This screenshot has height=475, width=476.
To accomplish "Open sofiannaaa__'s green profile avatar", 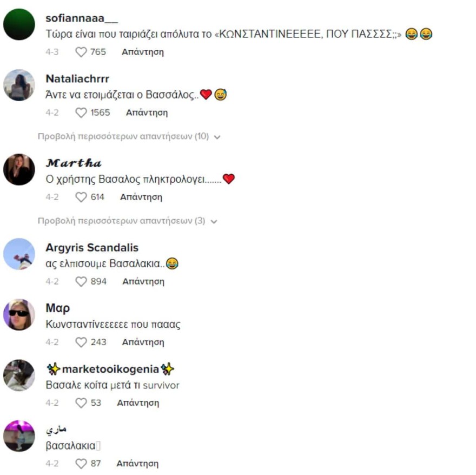I will 19,24.
